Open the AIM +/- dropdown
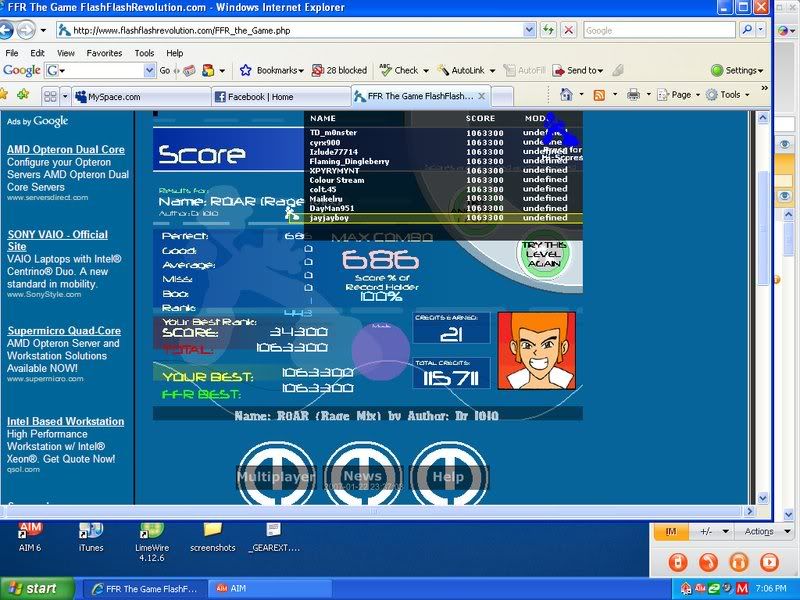 pos(713,532)
